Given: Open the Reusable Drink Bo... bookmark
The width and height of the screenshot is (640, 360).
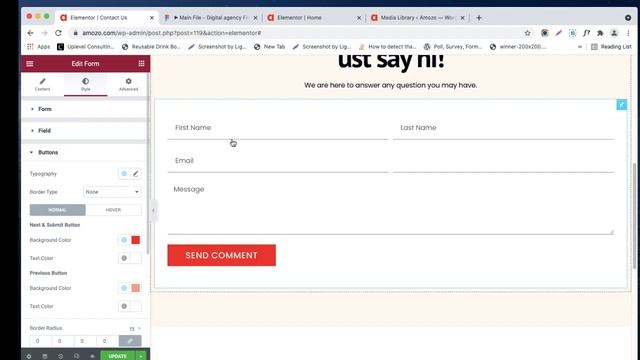Looking at the screenshot, I should click(151, 47).
